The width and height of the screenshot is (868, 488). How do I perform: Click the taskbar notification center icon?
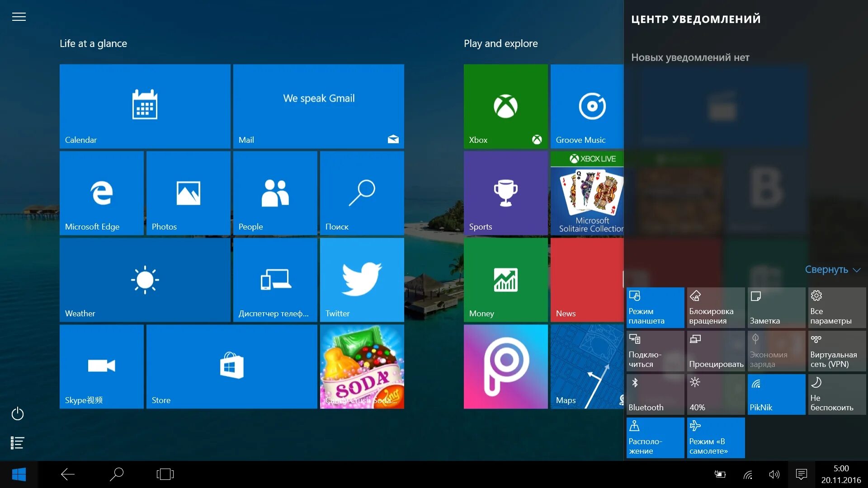pyautogui.click(x=801, y=474)
